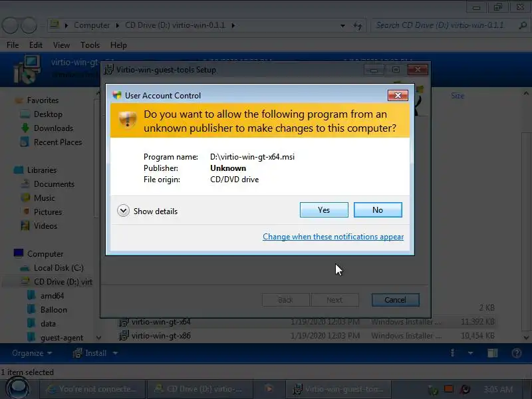Viewport: 532px width, 399px height.
Task: Expand the breadcrumb arrow after CD Drive
Action: coord(233,25)
